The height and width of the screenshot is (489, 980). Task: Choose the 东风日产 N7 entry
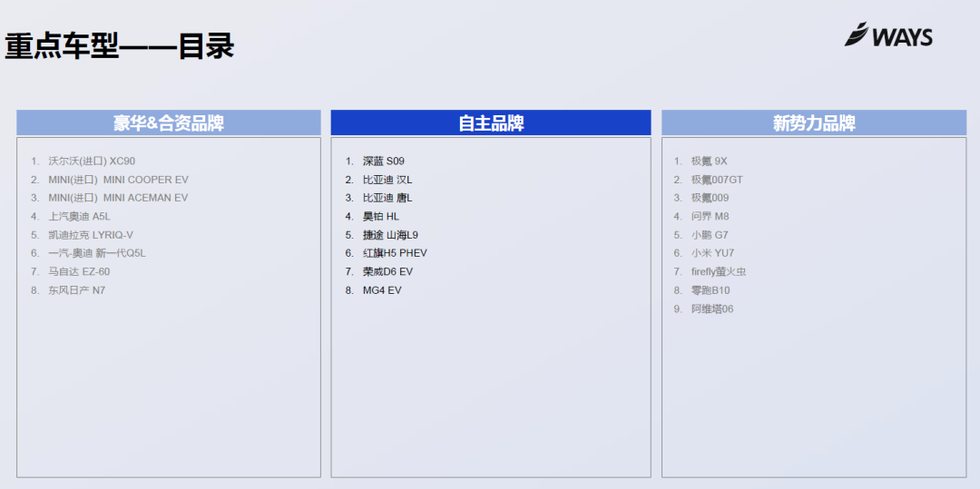coord(77,290)
